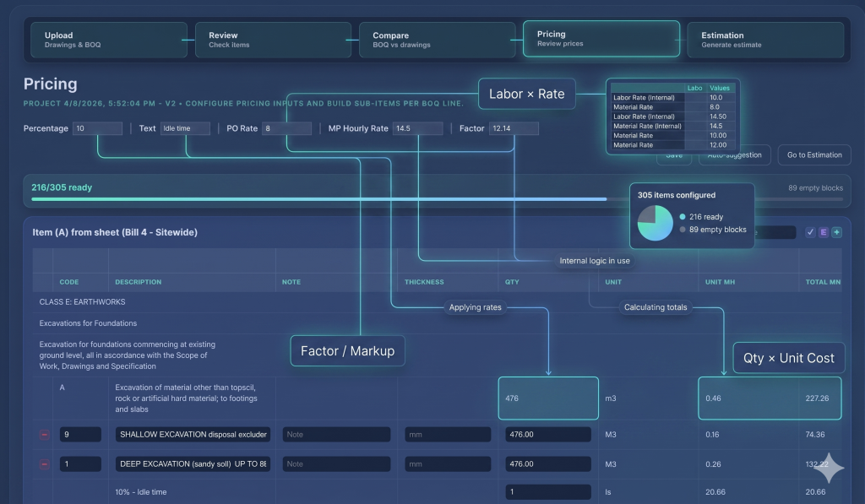
Task: Click the purple E icon in item header
Action: click(824, 232)
